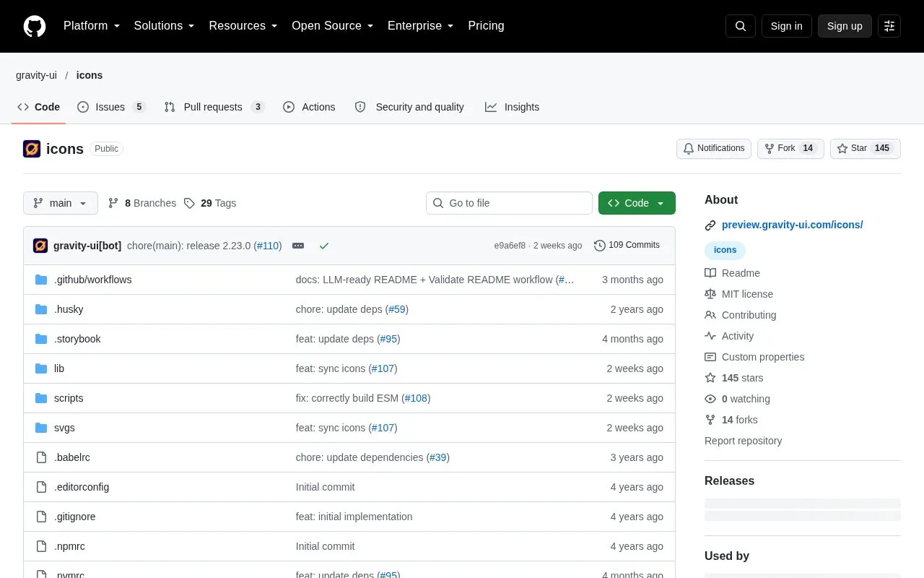The image size is (924, 578).
Task: Open the preview.gravity-ui.com/icons/ link
Action: (x=793, y=225)
